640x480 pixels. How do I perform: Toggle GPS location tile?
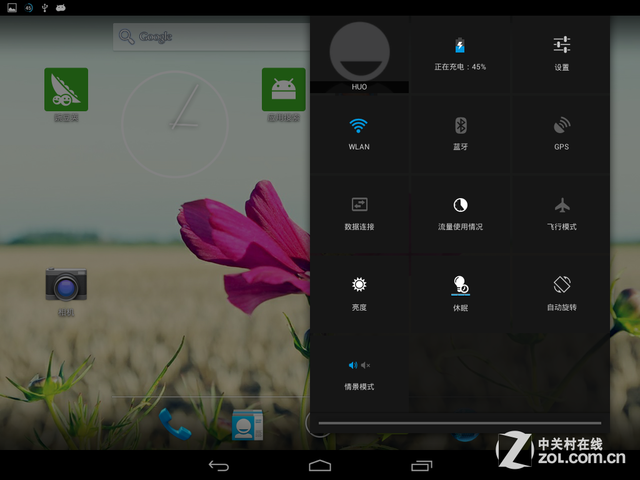pos(561,132)
